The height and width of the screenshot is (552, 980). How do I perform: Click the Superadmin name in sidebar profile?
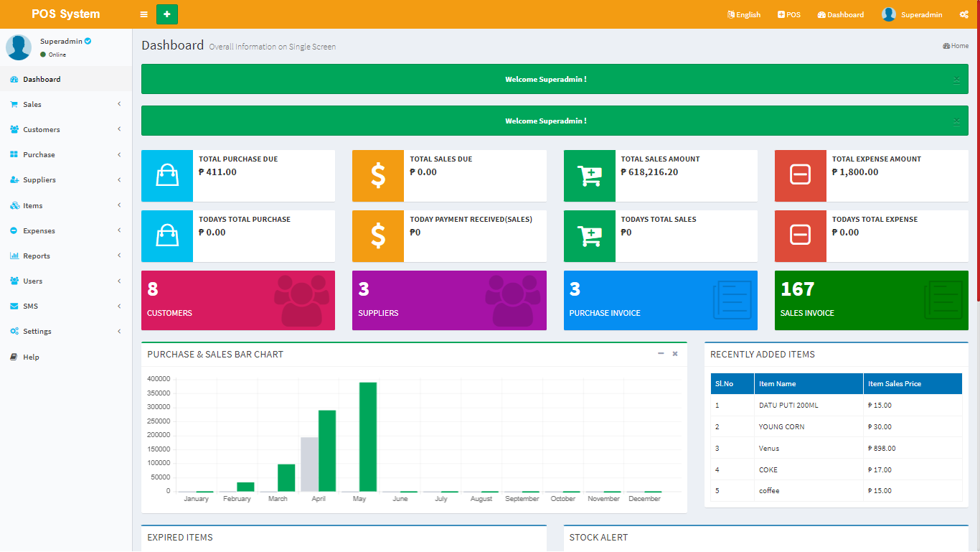click(x=61, y=42)
